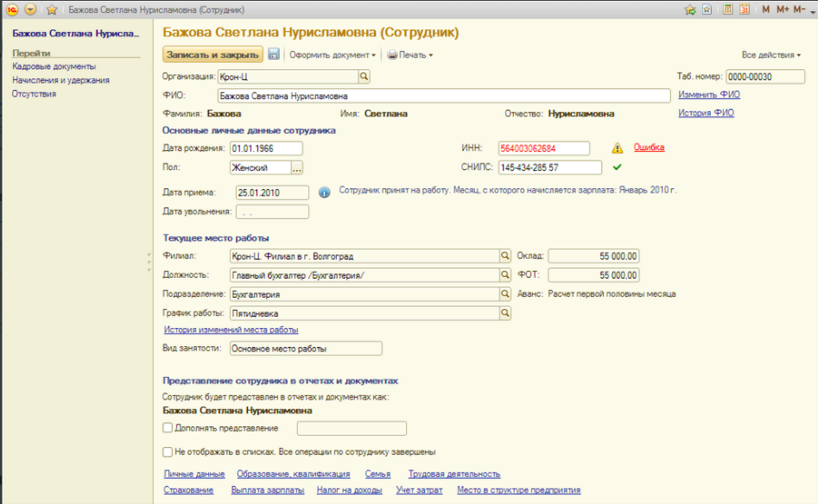Open the lookup magnifier for Организация
This screenshot has height=504, width=818.
[365, 76]
